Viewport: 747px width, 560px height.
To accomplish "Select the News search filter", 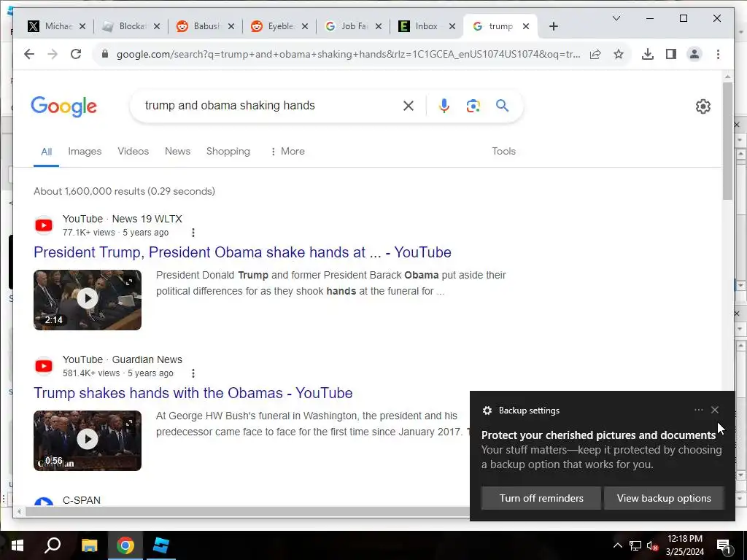I will [x=177, y=152].
